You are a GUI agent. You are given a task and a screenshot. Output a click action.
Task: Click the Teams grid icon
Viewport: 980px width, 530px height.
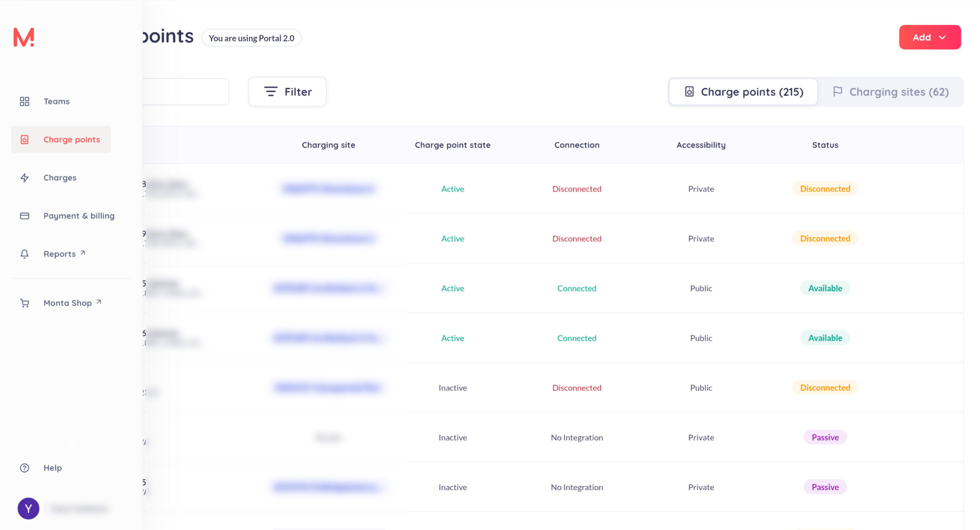pos(24,101)
